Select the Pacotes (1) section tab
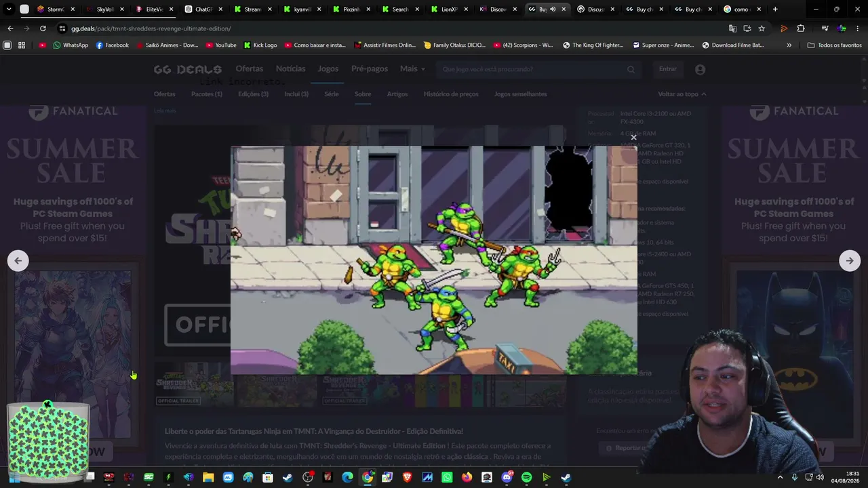868x488 pixels. click(207, 94)
